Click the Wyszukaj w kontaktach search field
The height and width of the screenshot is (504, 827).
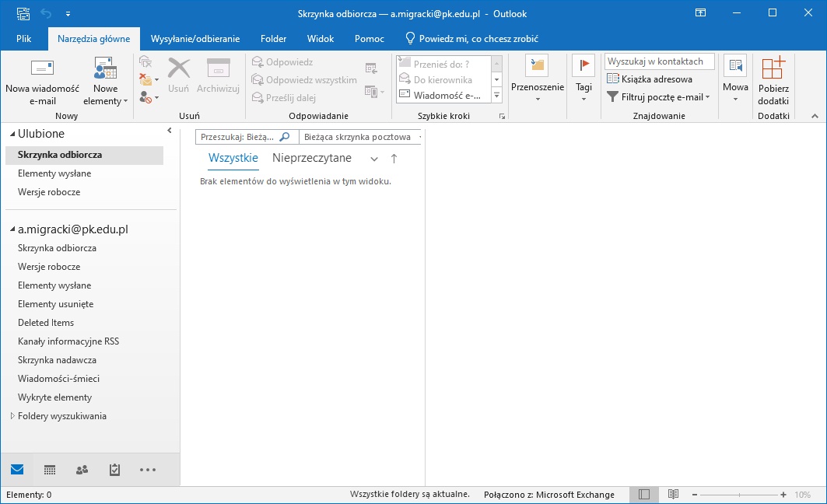pyautogui.click(x=659, y=61)
